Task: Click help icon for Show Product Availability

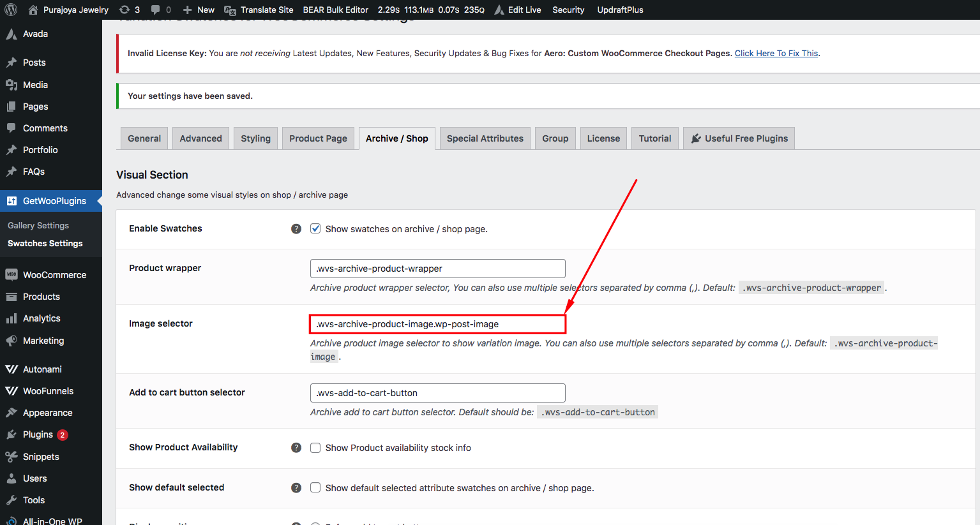Action: 296,447
